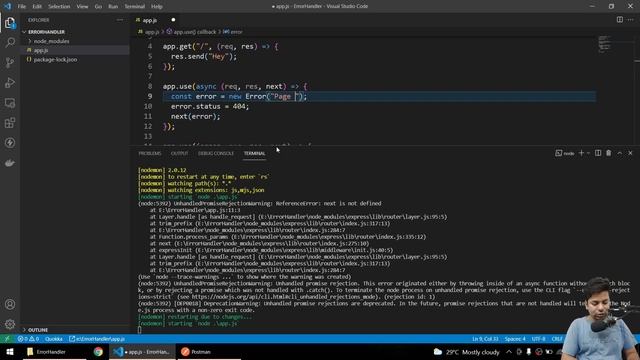Click the node terminal shell icon
The height and width of the screenshot is (360, 640).
tap(564, 153)
